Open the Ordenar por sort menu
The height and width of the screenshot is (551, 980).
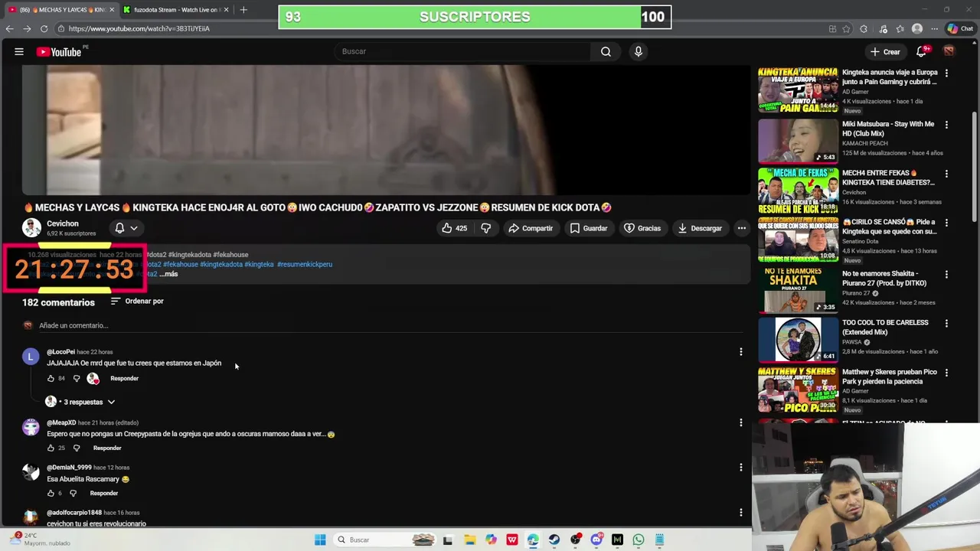137,301
